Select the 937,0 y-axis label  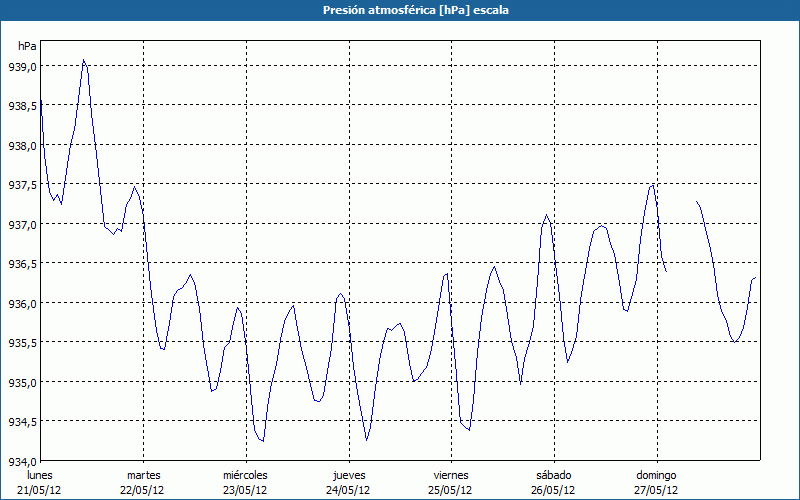click(22, 224)
